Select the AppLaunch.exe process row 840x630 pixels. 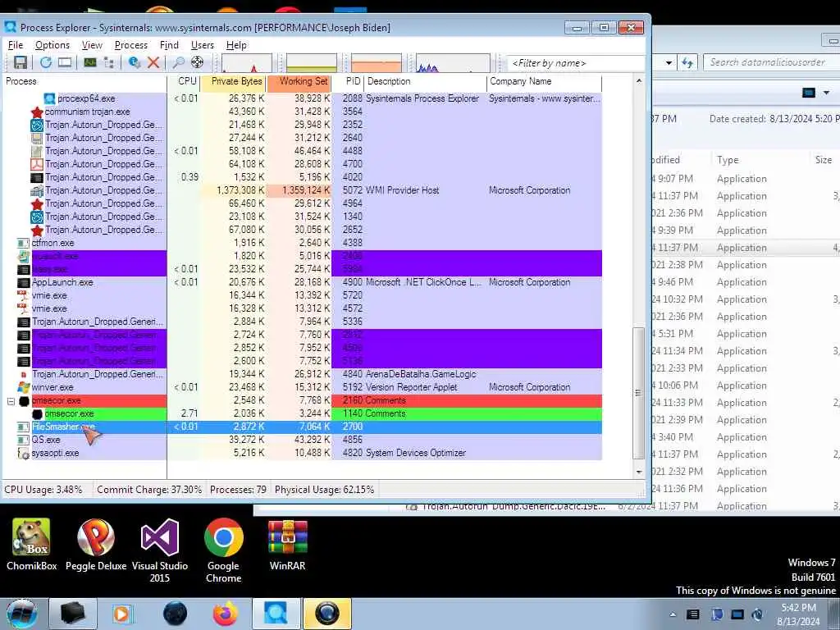point(303,282)
